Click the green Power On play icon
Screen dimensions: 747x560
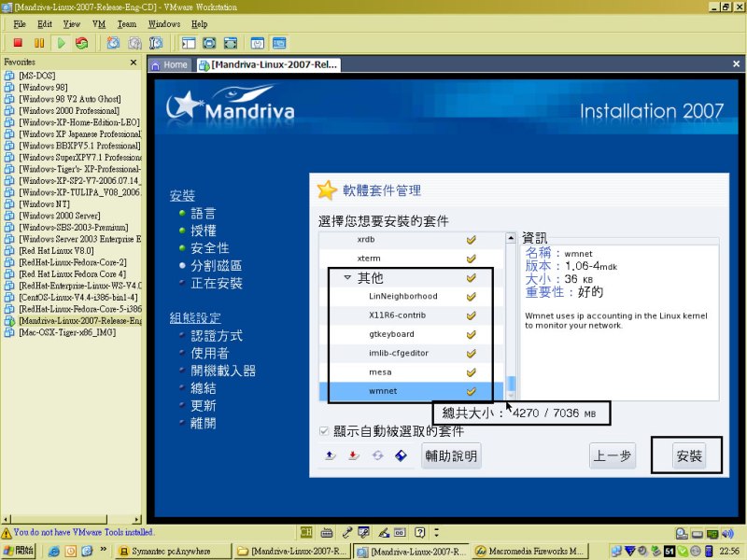click(61, 43)
